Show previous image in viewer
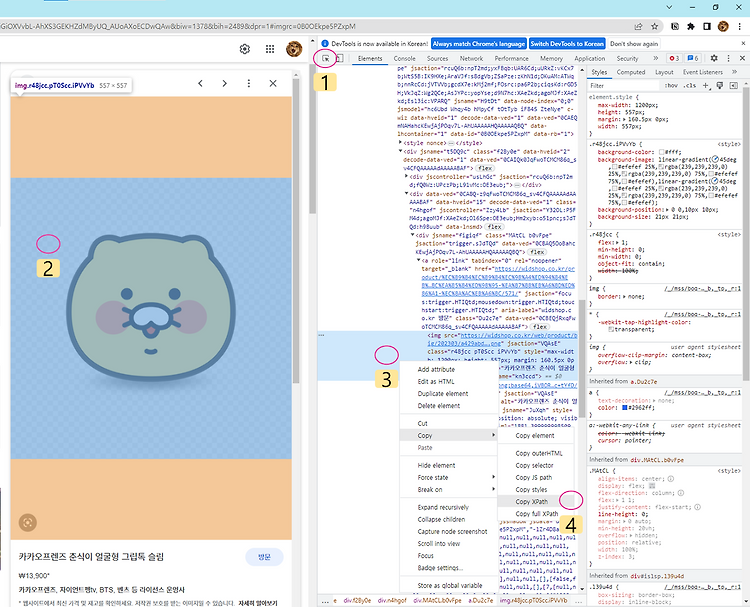750x607 pixels. (200, 83)
